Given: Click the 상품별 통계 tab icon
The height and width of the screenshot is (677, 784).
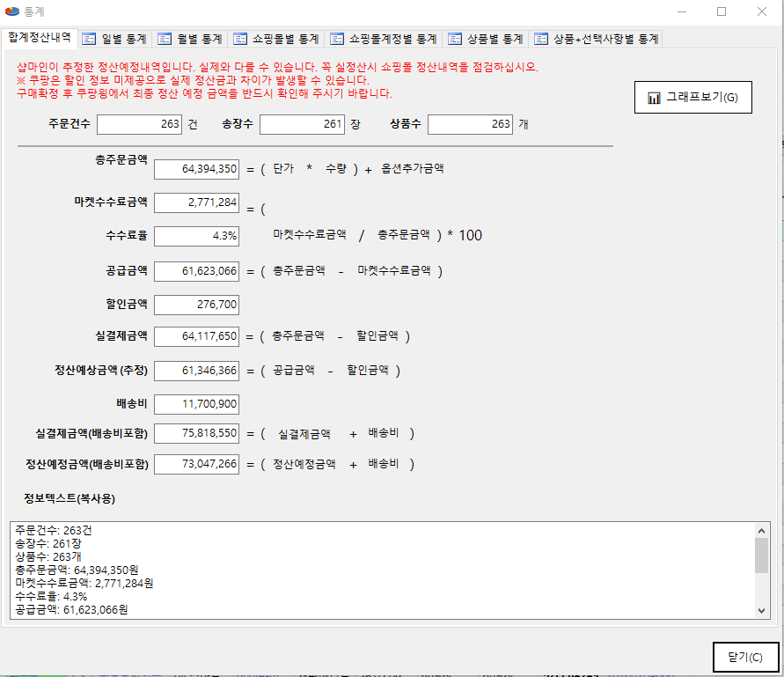Looking at the screenshot, I should [x=455, y=40].
